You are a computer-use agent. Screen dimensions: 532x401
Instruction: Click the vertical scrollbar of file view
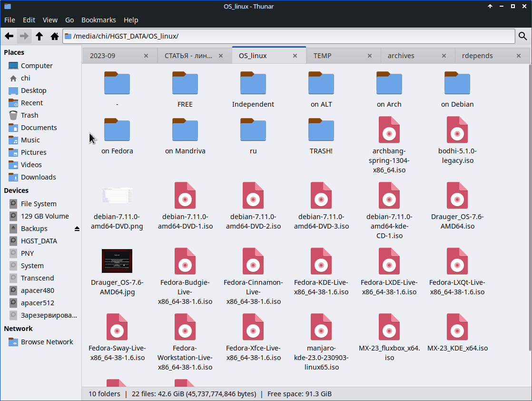pos(530,208)
